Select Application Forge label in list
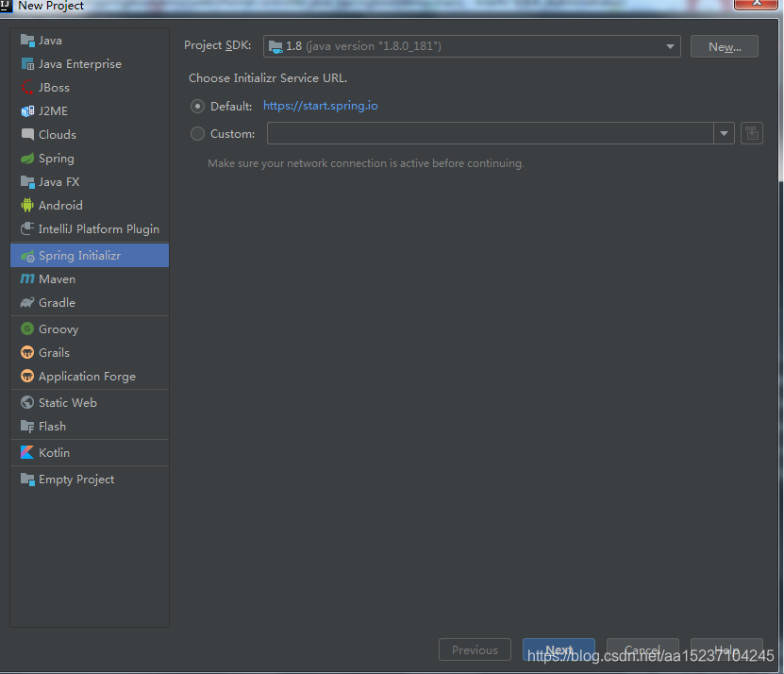The image size is (784, 674). [87, 377]
